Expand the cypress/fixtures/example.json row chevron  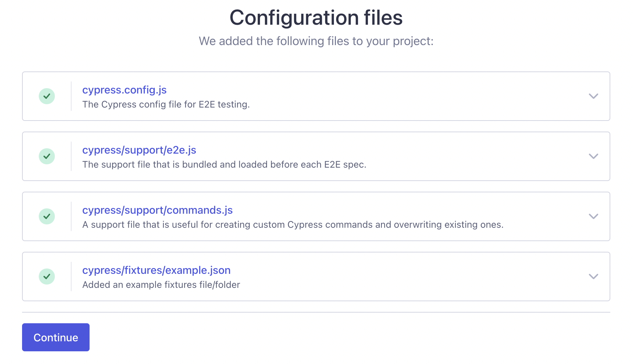pos(593,277)
